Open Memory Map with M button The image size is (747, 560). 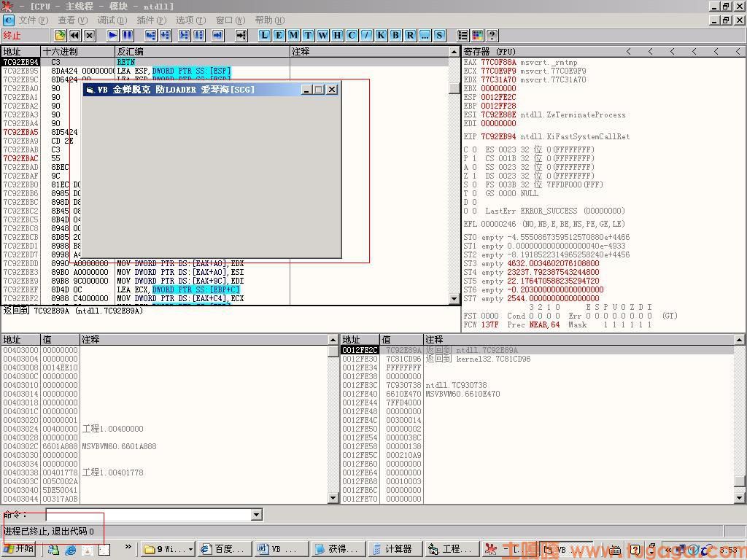(294, 35)
